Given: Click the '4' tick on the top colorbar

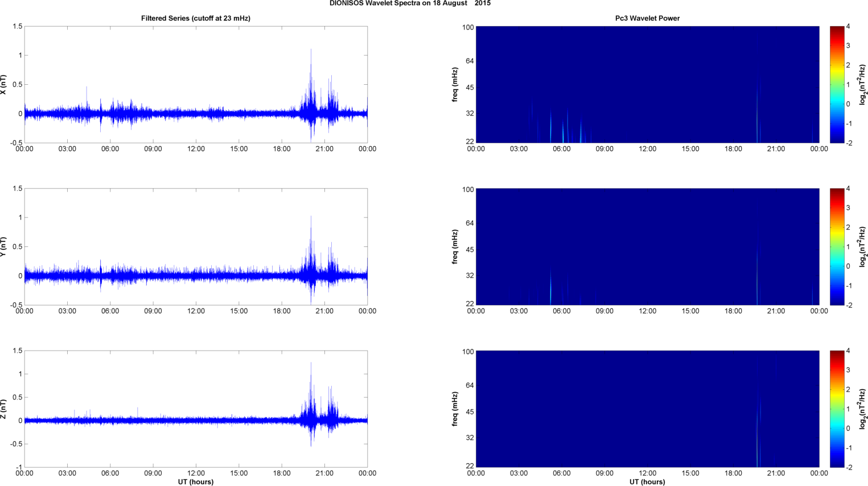Looking at the screenshot, I should point(848,27).
